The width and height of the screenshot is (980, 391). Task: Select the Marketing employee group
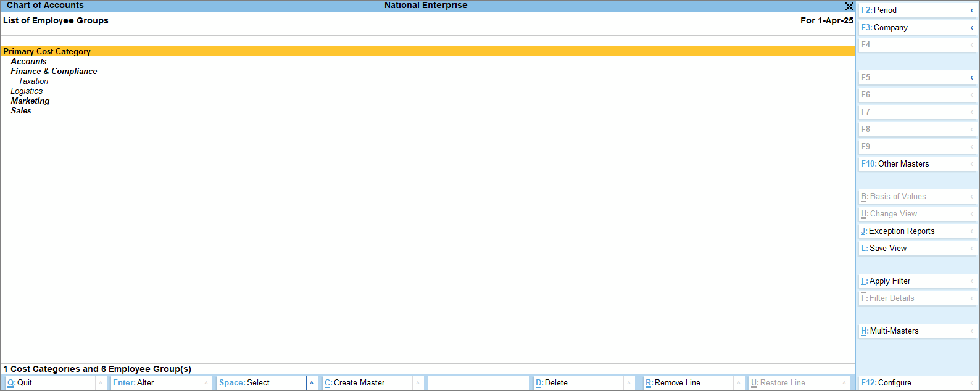coord(30,101)
